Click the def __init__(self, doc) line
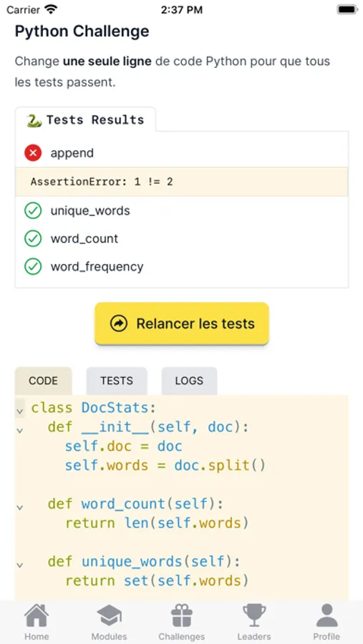The height and width of the screenshot is (644, 363). (x=148, y=427)
